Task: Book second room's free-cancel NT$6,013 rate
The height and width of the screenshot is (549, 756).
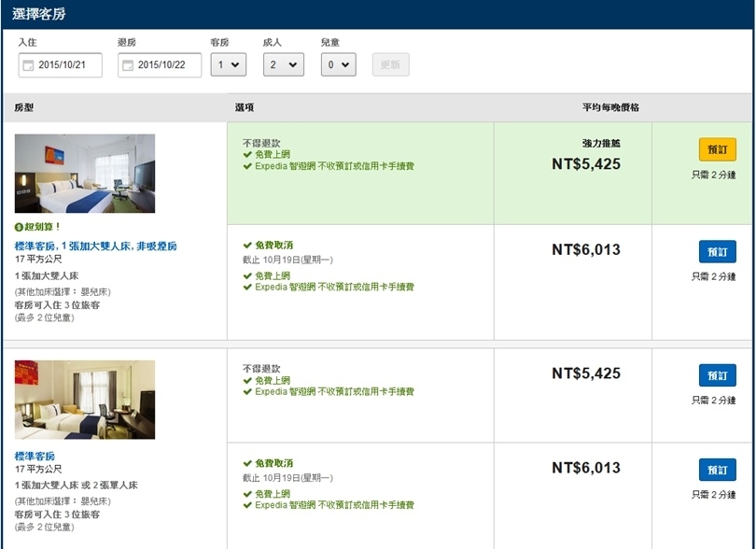Action: pos(717,470)
